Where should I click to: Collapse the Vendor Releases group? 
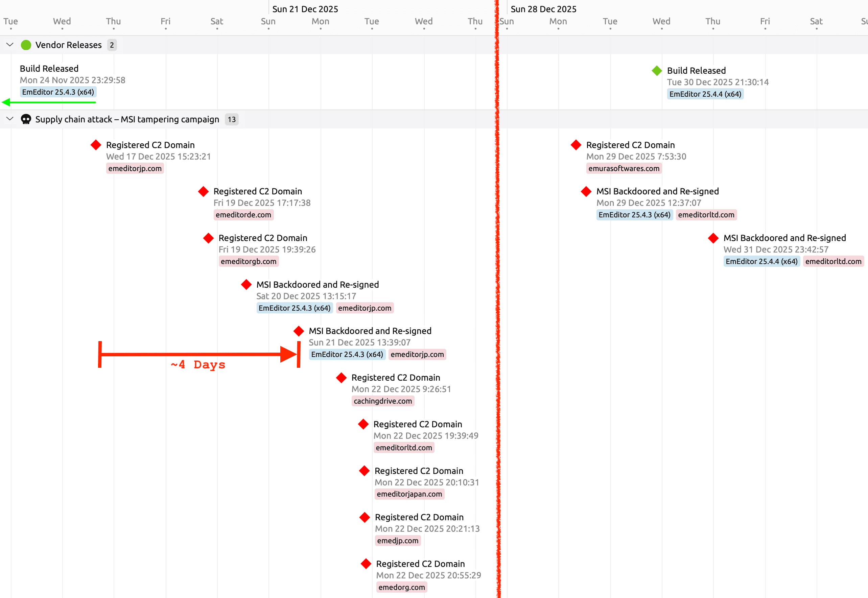tap(10, 45)
